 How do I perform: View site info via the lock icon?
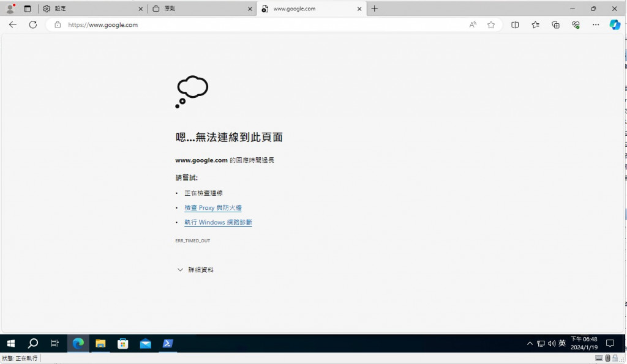coord(58,24)
